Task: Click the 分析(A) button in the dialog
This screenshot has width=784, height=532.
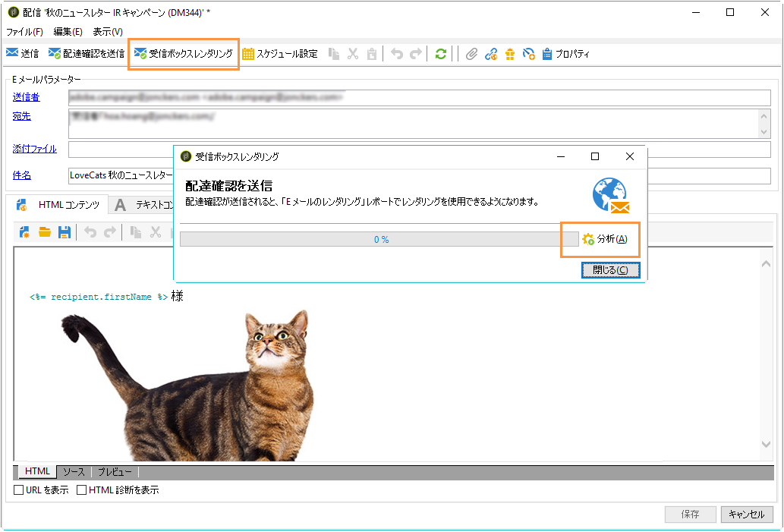Action: (x=604, y=239)
